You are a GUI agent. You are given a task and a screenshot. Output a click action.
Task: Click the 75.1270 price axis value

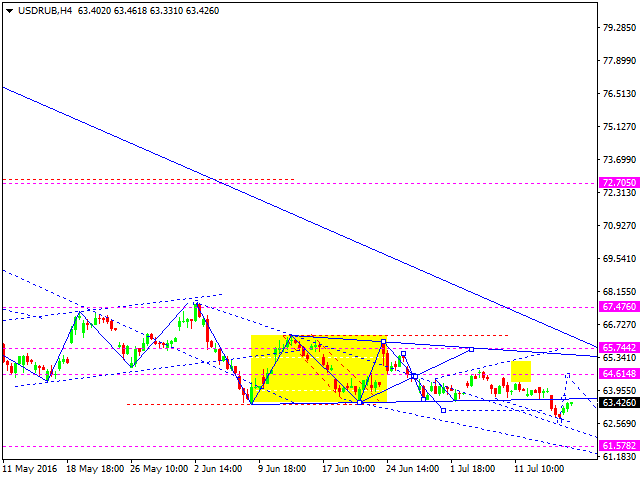[619, 127]
